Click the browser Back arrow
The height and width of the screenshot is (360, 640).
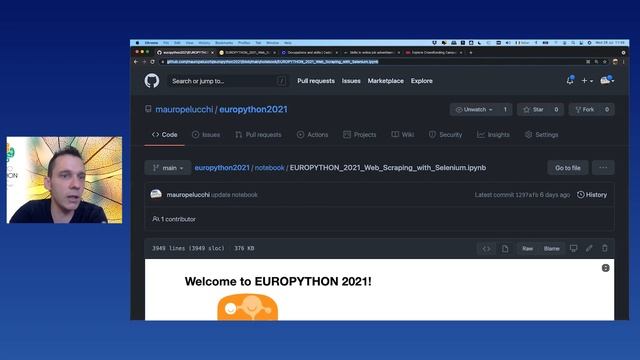[x=136, y=62]
